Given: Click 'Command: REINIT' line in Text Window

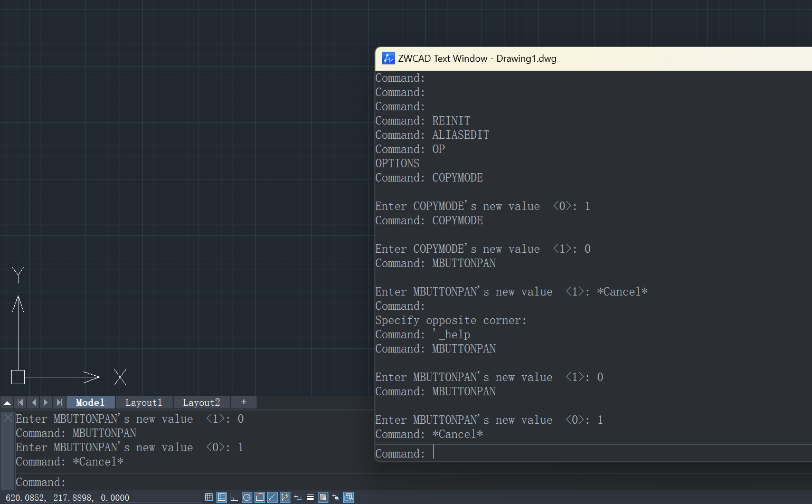Looking at the screenshot, I should [x=423, y=121].
